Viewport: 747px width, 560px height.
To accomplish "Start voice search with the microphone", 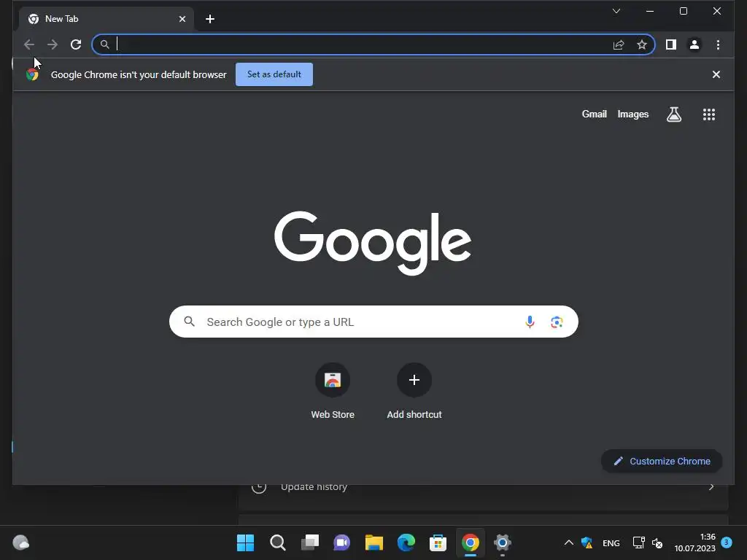I will [x=530, y=322].
